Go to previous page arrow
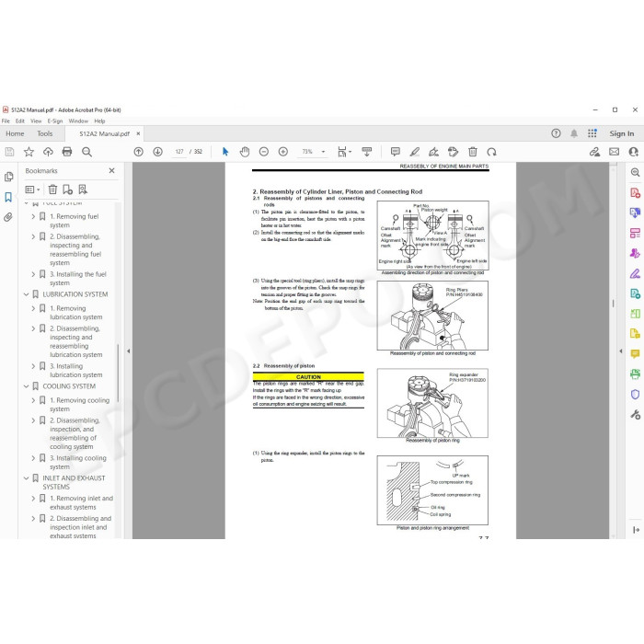Image resolution: width=644 pixels, height=644 pixels. pyautogui.click(x=138, y=152)
